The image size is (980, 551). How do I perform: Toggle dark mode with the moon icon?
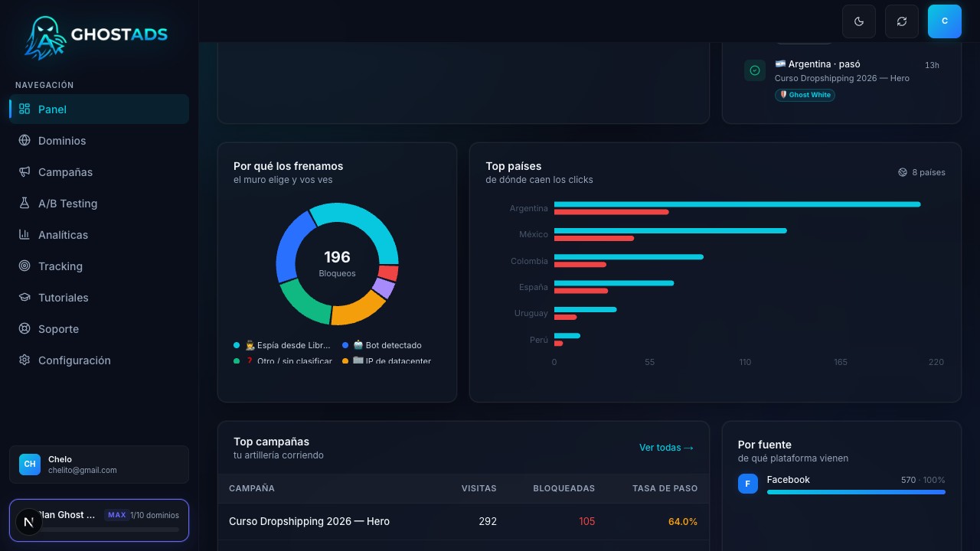(x=859, y=21)
